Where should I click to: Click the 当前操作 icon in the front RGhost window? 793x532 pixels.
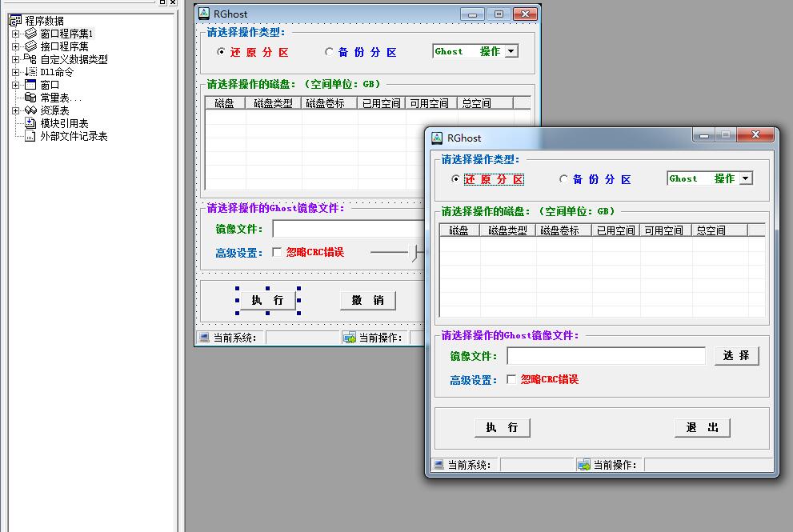(x=584, y=464)
